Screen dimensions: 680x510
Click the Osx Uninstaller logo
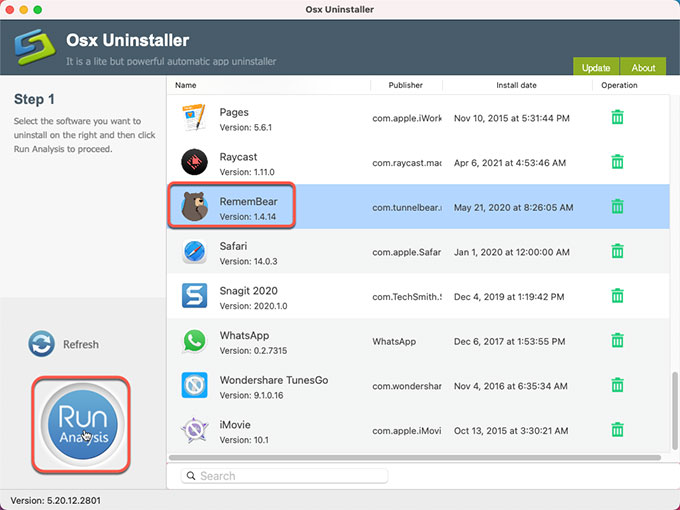pos(35,47)
